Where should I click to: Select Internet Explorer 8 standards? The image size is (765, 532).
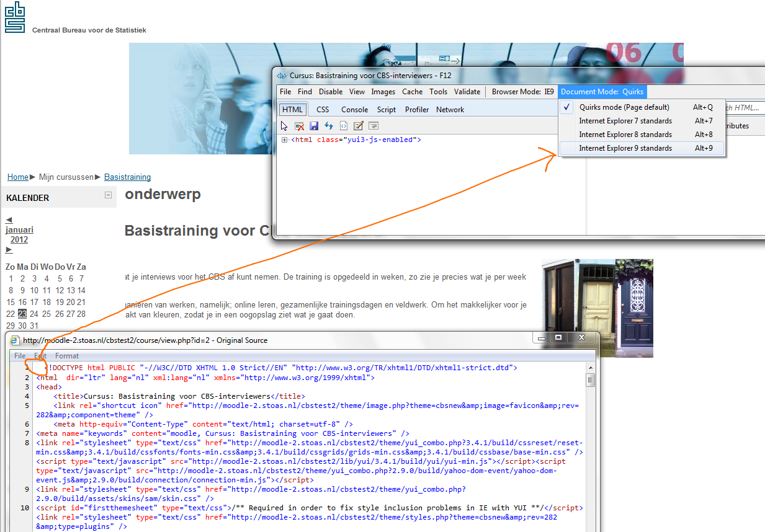(x=642, y=135)
